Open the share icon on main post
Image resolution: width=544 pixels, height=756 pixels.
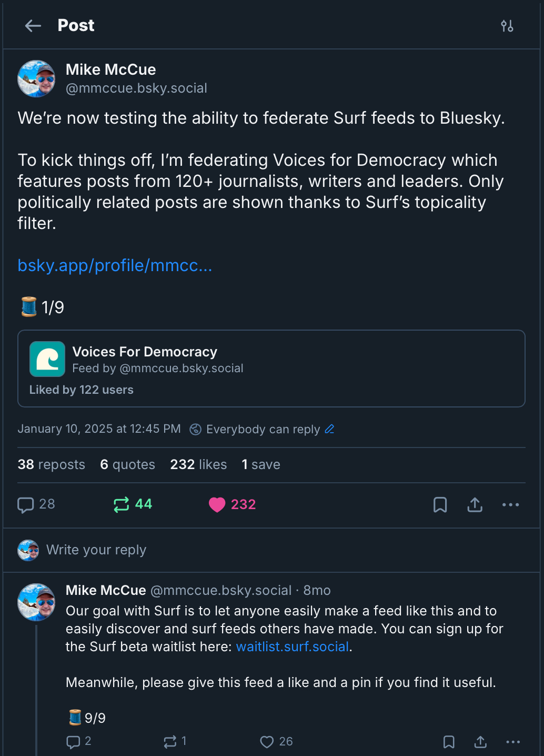point(475,505)
